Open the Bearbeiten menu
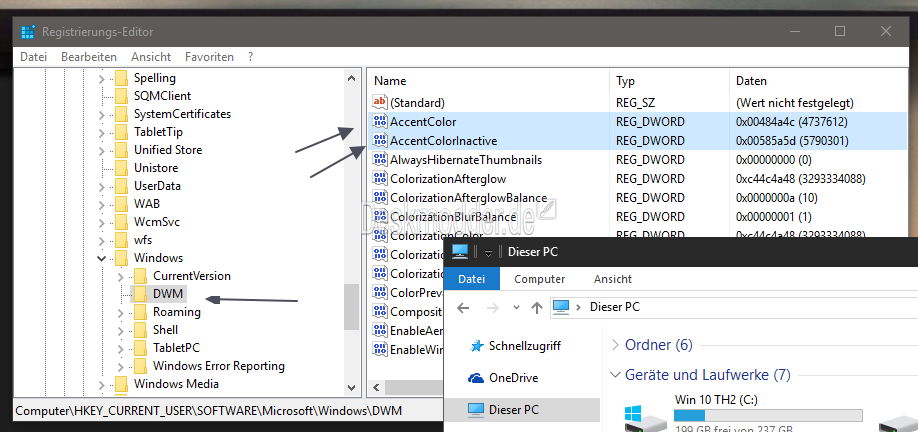The height and width of the screenshot is (432, 918). (89, 57)
